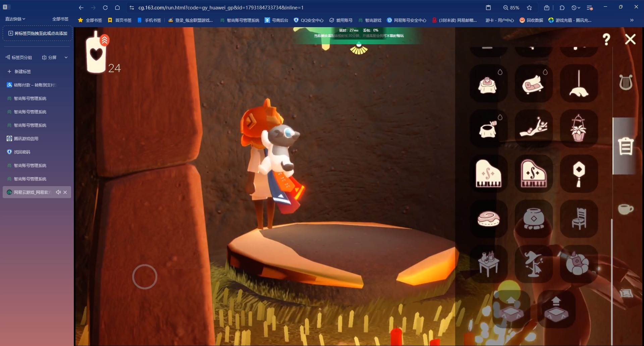Open 标签页分组 tab grouping
Viewport: 644px width, 346px height.
(19, 57)
